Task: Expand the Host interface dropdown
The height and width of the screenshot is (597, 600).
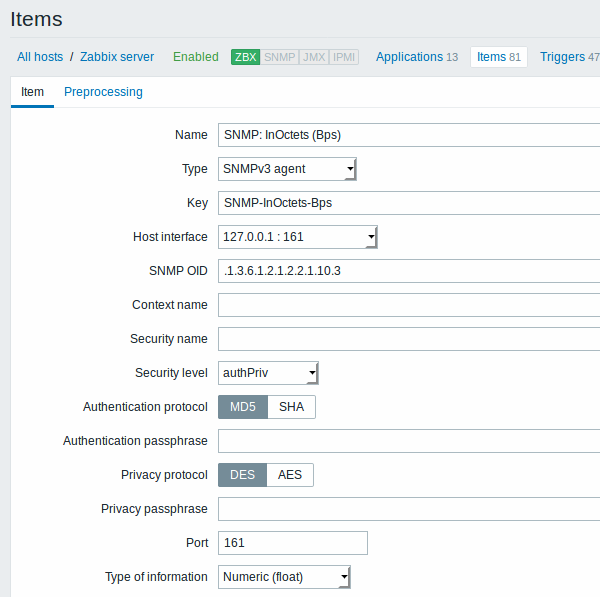Action: click(297, 237)
